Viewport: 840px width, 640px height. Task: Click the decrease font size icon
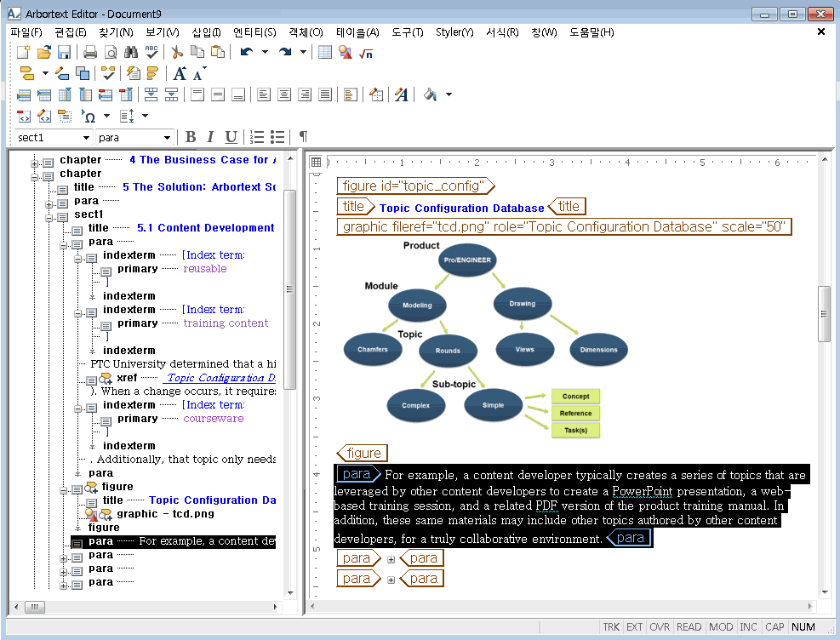point(199,74)
